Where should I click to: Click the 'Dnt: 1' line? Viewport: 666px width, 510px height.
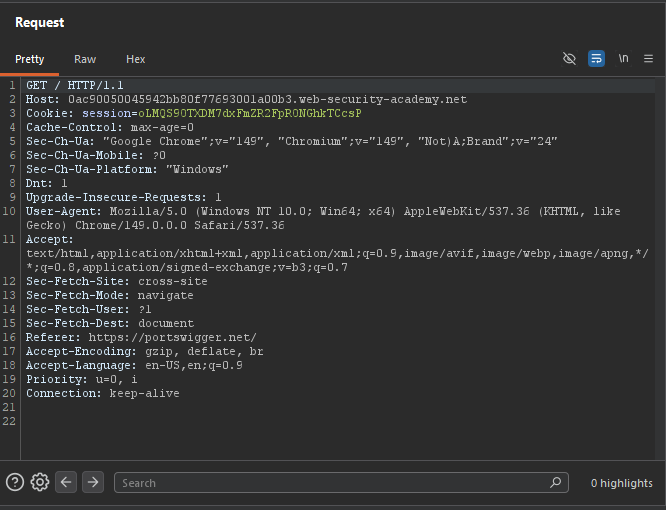[47, 183]
